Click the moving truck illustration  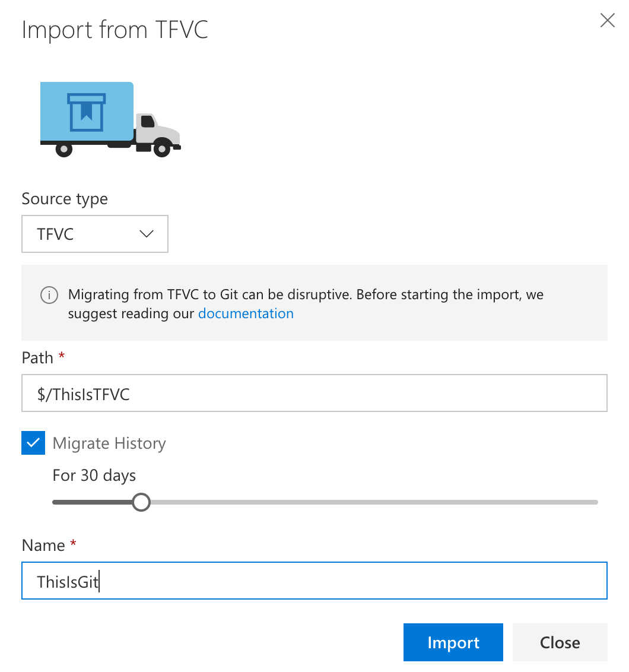[x=110, y=119]
